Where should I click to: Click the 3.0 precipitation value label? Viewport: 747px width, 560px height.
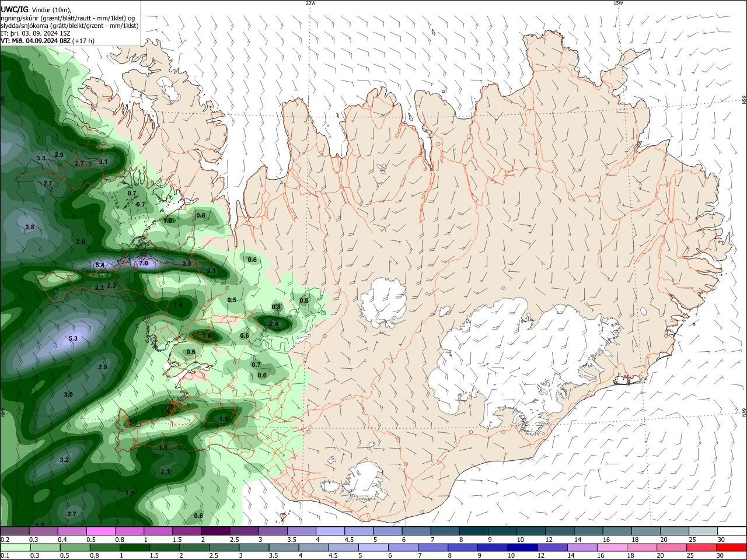tap(68, 395)
